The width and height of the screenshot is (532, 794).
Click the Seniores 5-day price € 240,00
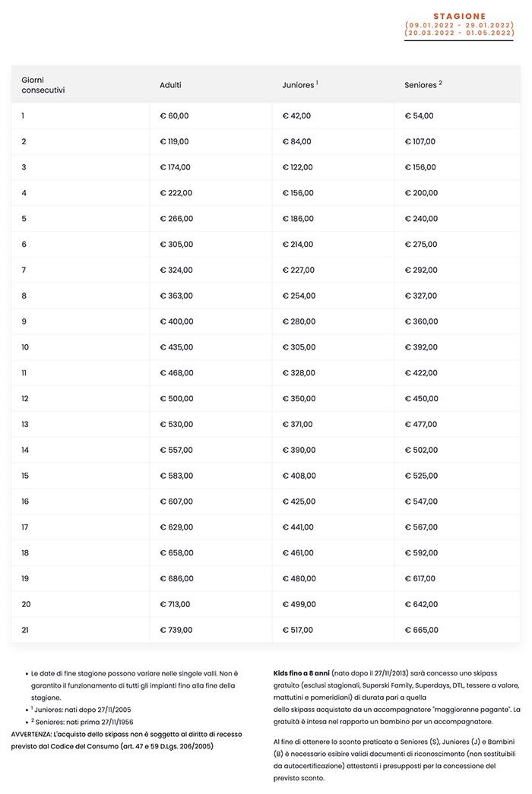421,219
